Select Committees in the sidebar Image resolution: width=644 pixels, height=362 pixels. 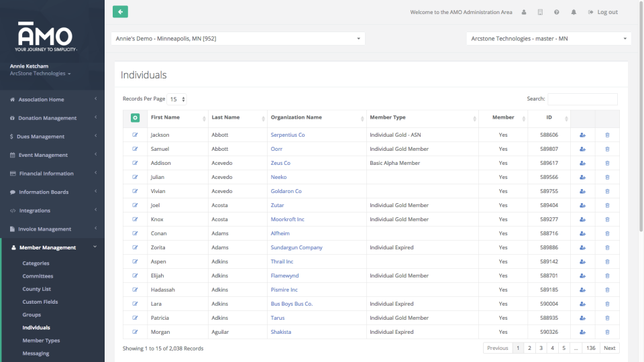click(38, 276)
